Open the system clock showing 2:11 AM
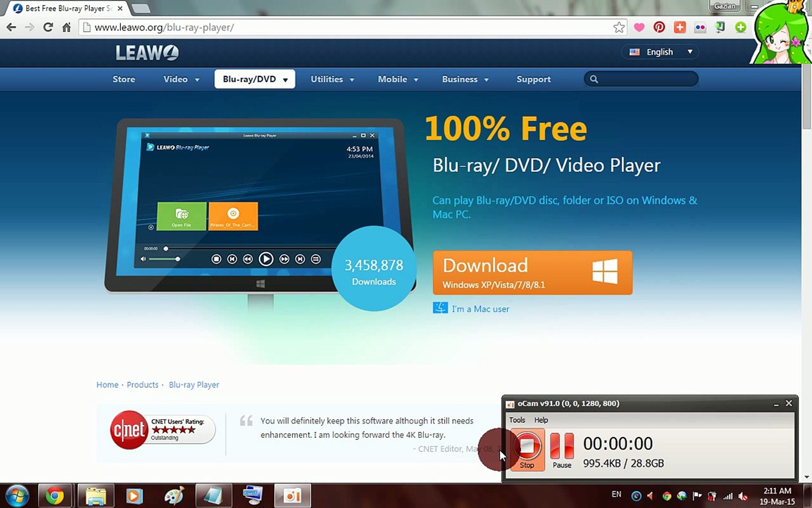This screenshot has width=812, height=508. point(777,496)
